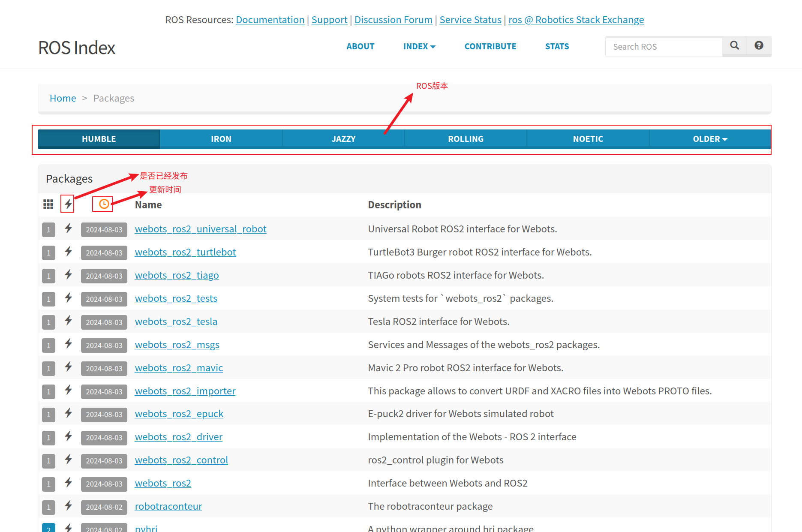802x532 pixels.
Task: Click repo count badge for webots_ros2_turtlebot
Action: coord(49,253)
